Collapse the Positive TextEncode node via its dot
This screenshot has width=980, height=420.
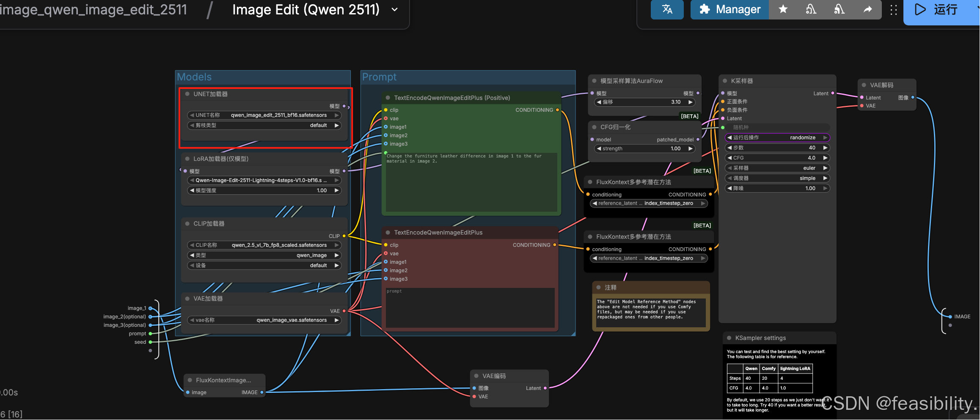(x=388, y=98)
